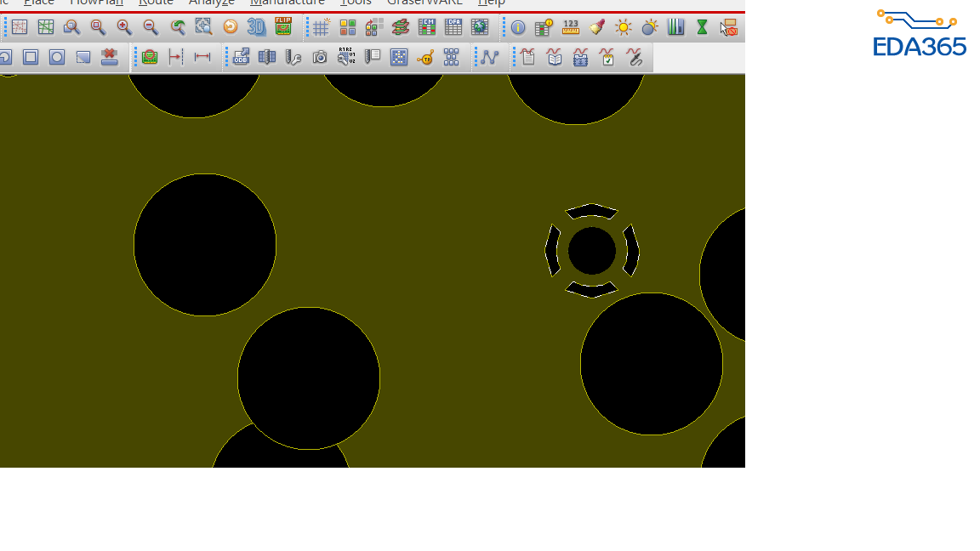Click the Flip Design icon
Viewport: 980px width, 551px height.
point(283,26)
